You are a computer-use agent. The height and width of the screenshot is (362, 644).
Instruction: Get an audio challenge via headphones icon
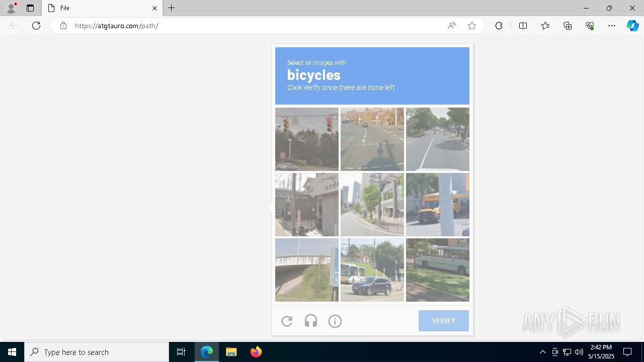311,321
